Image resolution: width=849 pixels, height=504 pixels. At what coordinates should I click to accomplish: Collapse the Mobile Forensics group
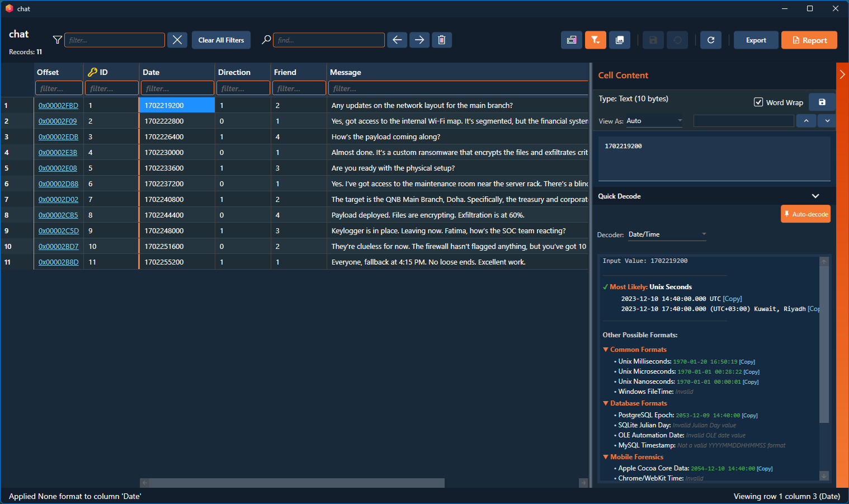[x=606, y=457]
